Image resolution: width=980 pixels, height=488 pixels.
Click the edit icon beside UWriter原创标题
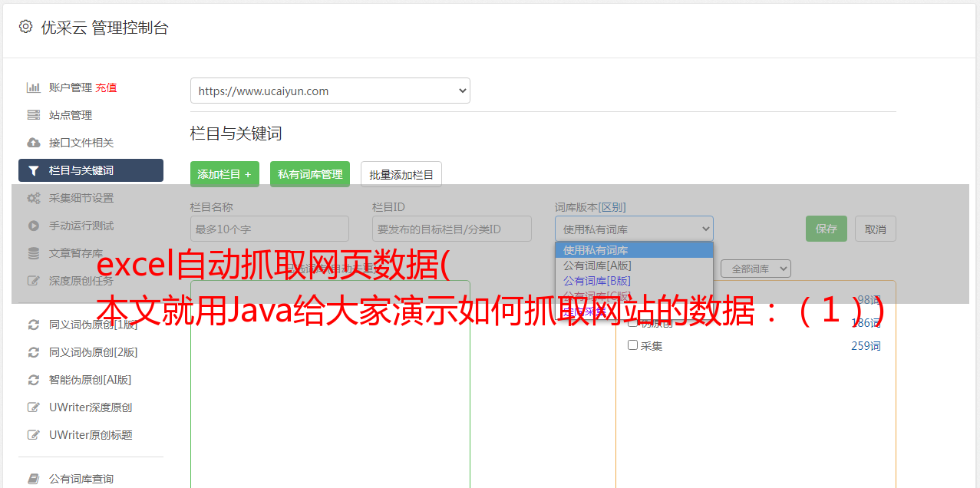tap(33, 435)
